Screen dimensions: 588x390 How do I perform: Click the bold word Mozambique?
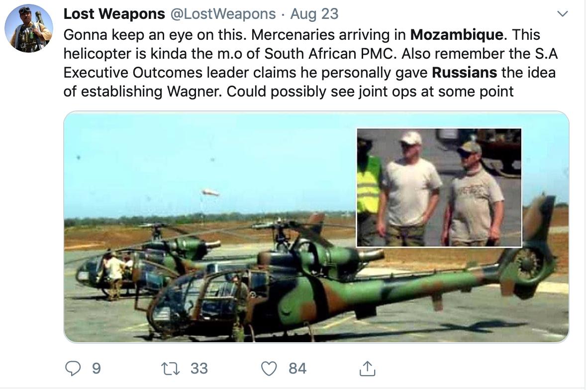[x=456, y=35]
